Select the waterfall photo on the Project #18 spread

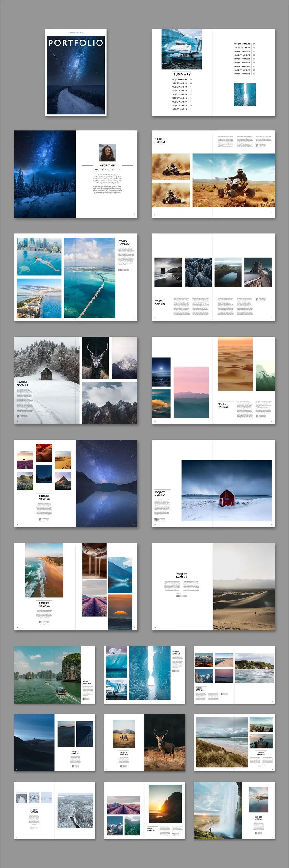[218, 810]
